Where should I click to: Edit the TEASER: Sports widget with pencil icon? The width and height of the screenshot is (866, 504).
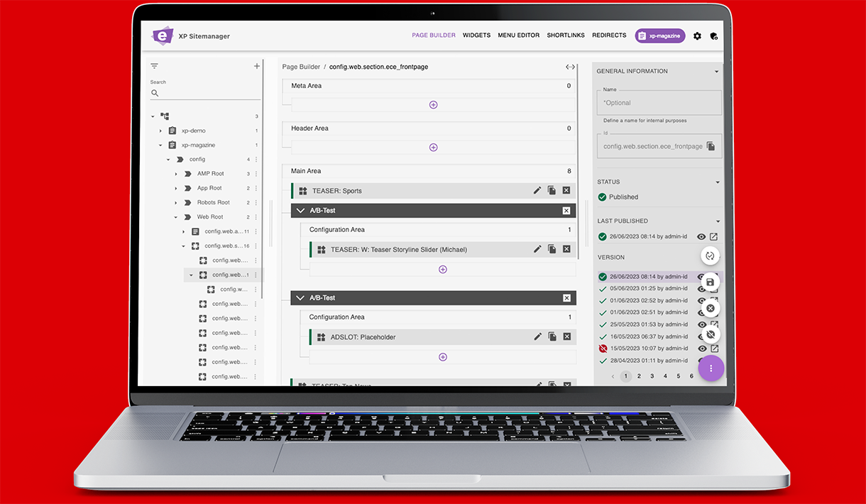537,191
